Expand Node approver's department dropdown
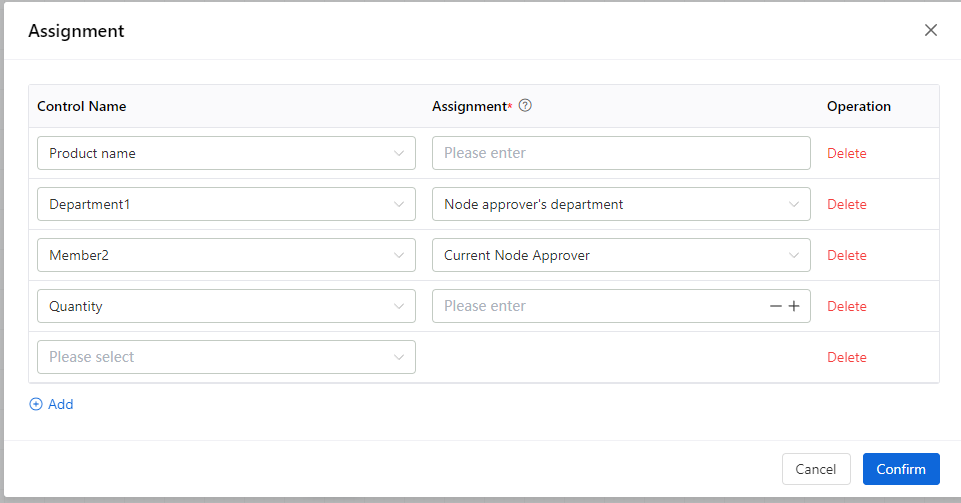 click(x=621, y=204)
